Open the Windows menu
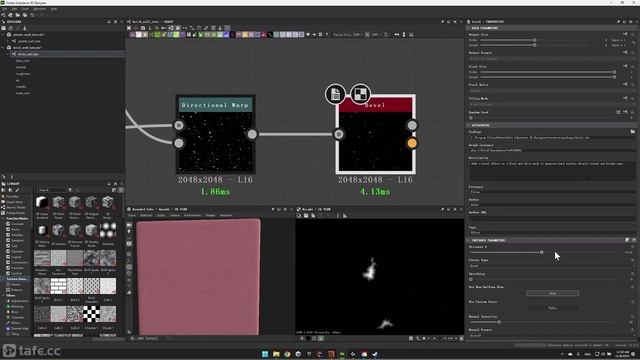 tap(40, 9)
